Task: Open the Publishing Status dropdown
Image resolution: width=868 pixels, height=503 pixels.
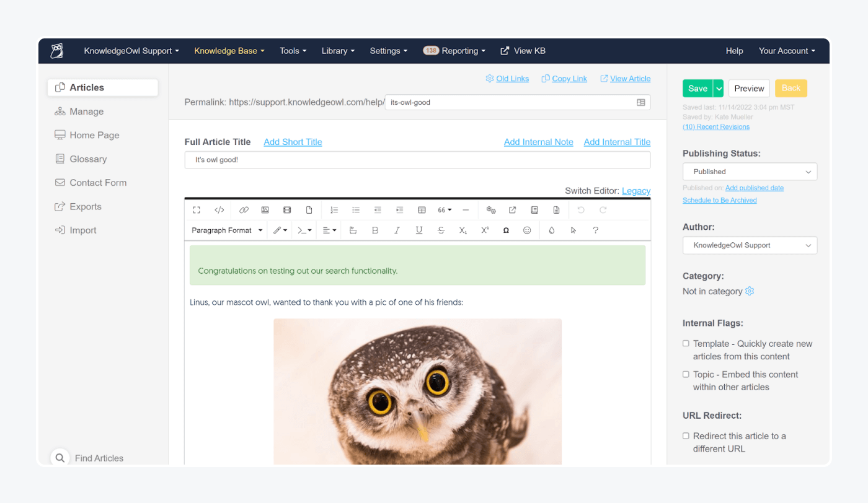Action: click(x=750, y=172)
